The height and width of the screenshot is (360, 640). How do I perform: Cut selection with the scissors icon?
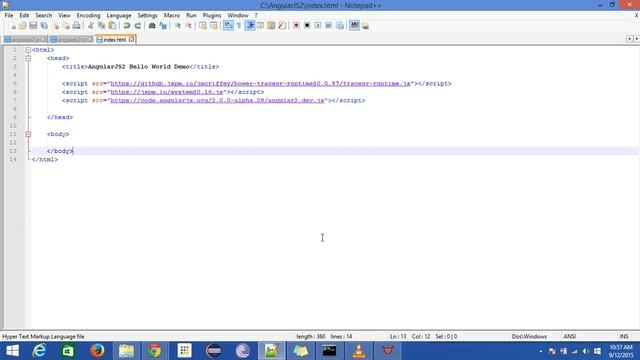click(91, 26)
